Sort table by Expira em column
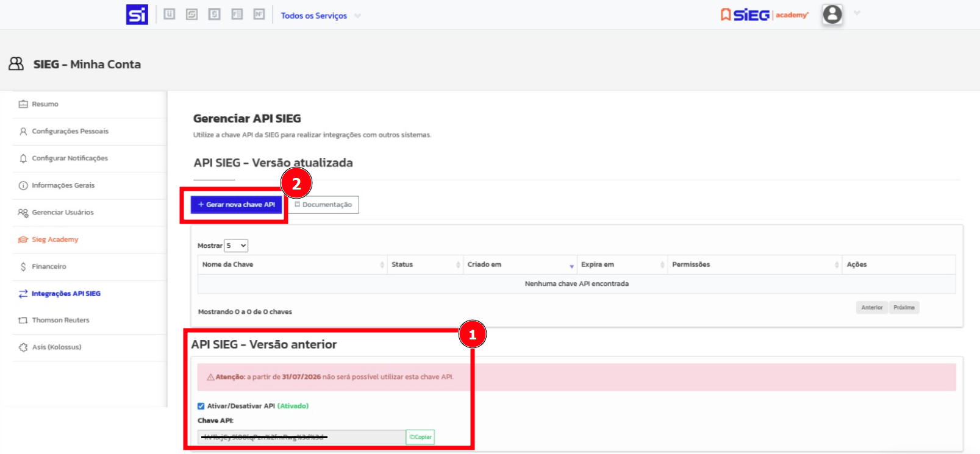This screenshot has height=454, width=980. (621, 264)
